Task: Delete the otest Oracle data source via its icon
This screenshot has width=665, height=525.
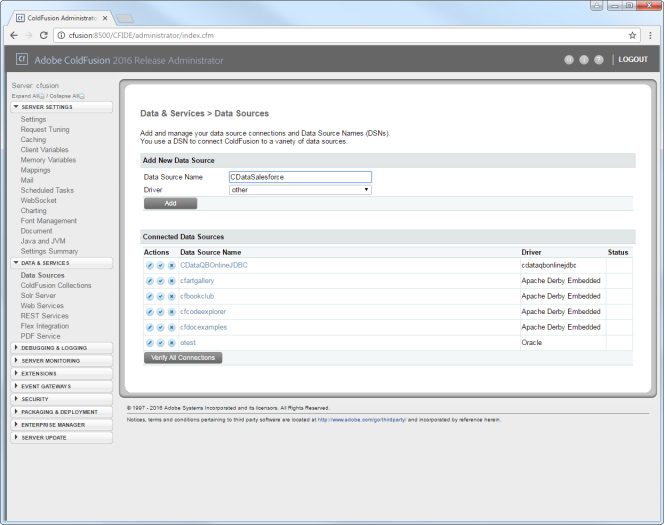Action: (172, 343)
